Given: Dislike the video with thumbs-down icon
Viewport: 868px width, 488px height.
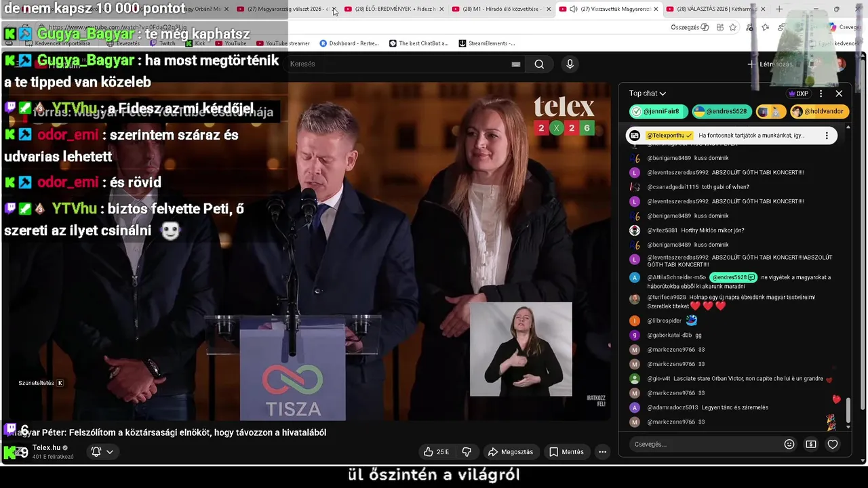Looking at the screenshot, I should pos(467,452).
